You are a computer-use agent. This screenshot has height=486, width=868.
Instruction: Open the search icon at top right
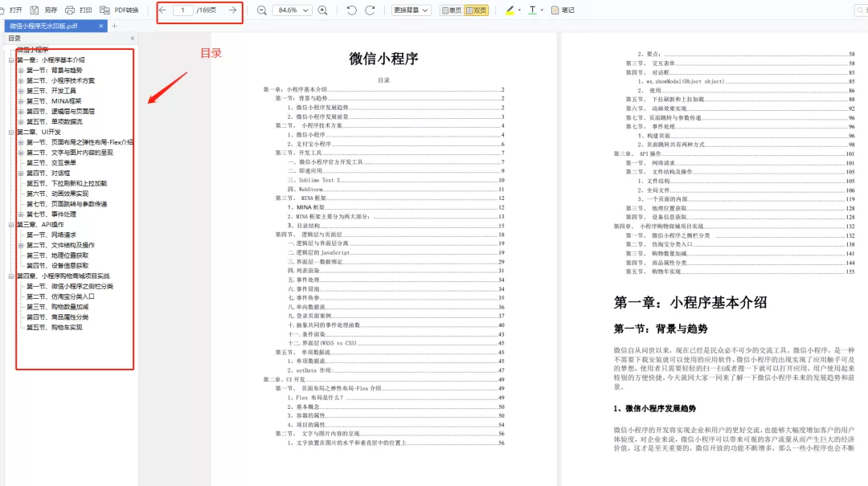click(860, 10)
